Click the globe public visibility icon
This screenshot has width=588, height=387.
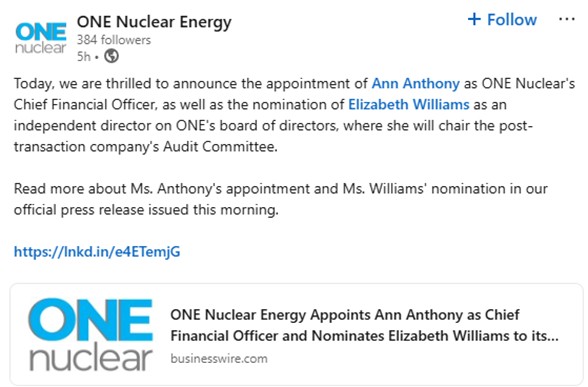pyautogui.click(x=111, y=56)
